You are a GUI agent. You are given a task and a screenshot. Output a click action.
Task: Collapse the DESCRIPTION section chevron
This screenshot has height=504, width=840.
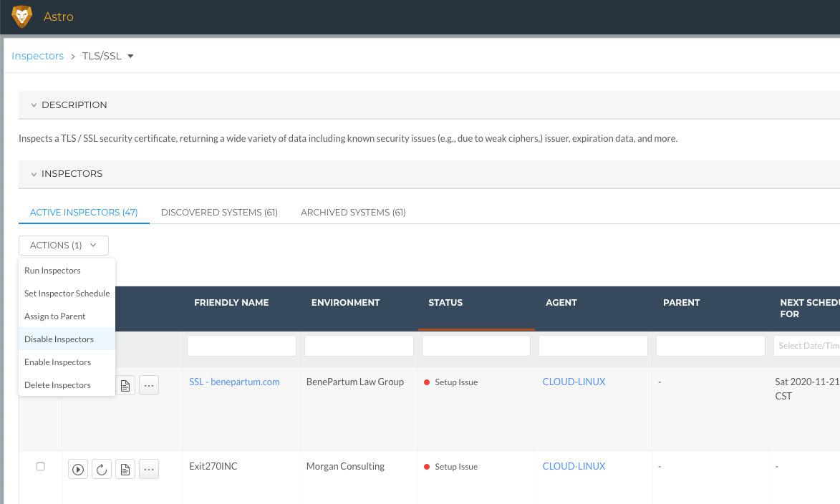click(34, 105)
